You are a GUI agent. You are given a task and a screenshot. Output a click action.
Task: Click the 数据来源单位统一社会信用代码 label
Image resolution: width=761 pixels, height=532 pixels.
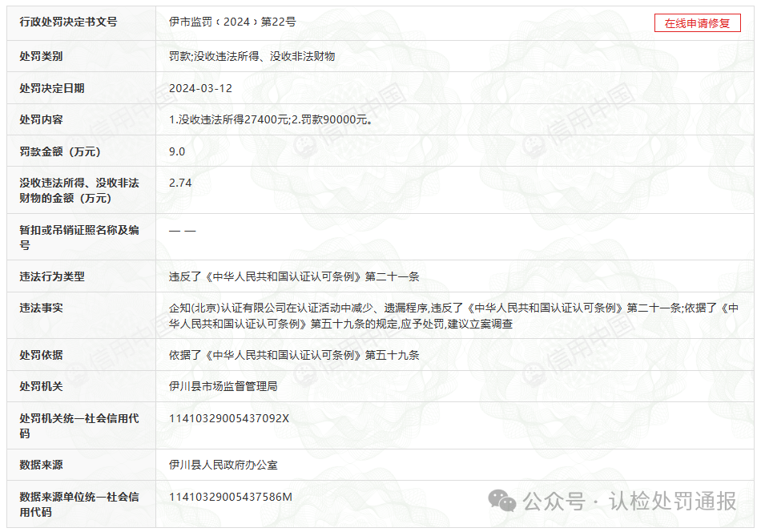[x=79, y=504]
